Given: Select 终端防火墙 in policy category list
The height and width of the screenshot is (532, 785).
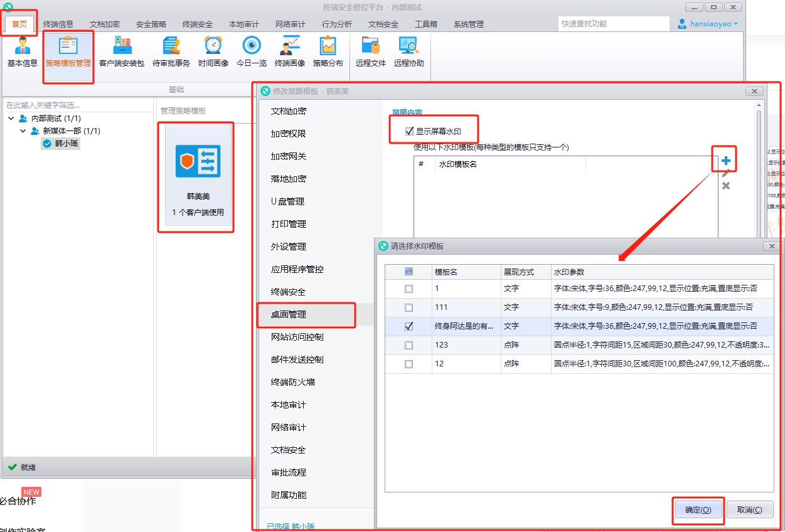Looking at the screenshot, I should tap(293, 382).
